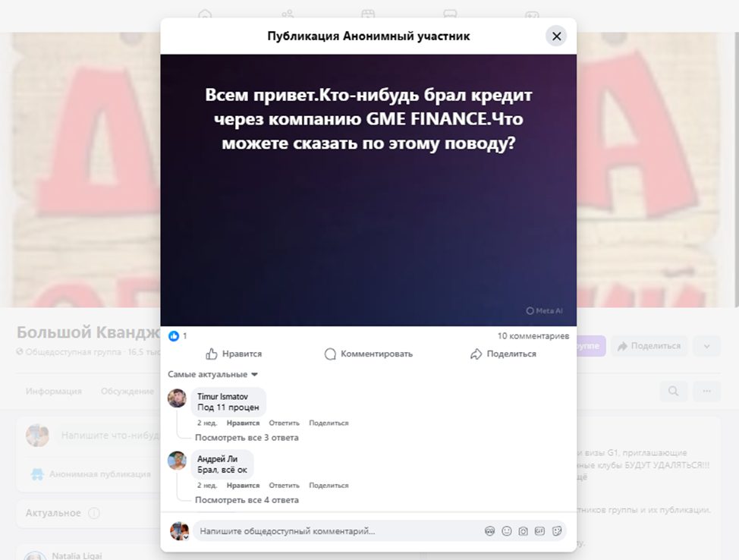Viewport: 739px width, 560px height.
Task: Share the post using Поделиться
Action: (x=505, y=354)
